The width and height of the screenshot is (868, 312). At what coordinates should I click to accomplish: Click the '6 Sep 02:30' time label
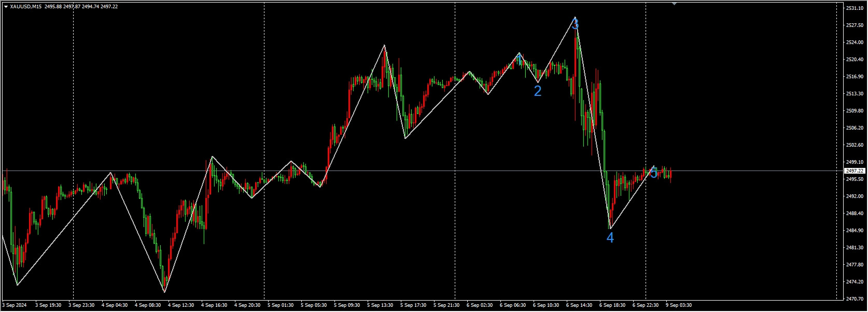[x=480, y=305]
